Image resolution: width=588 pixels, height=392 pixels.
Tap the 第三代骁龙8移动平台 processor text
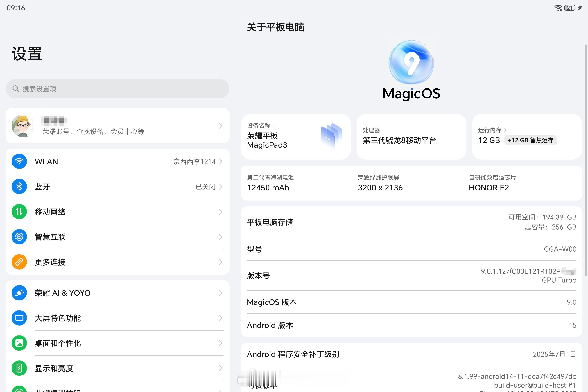(x=399, y=141)
